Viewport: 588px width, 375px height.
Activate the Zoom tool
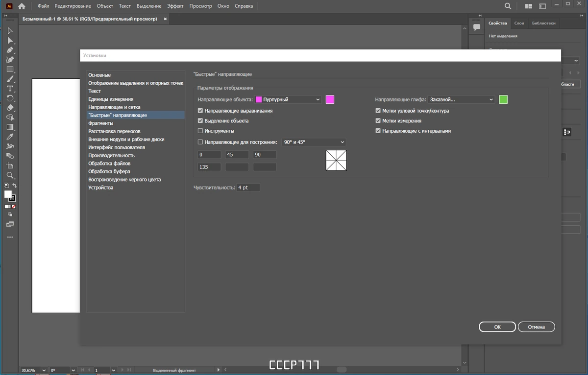(x=10, y=175)
